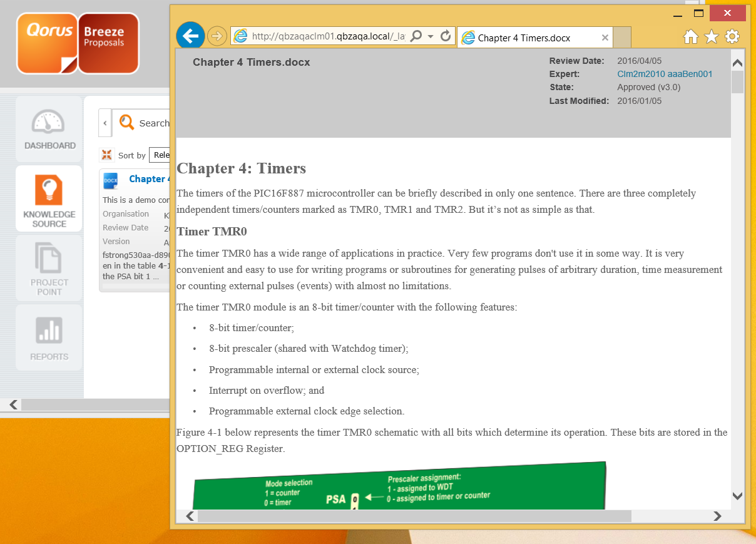Click the Qorus window horizontal scroll left arrow
This screenshot has height=544, width=756.
(13, 405)
